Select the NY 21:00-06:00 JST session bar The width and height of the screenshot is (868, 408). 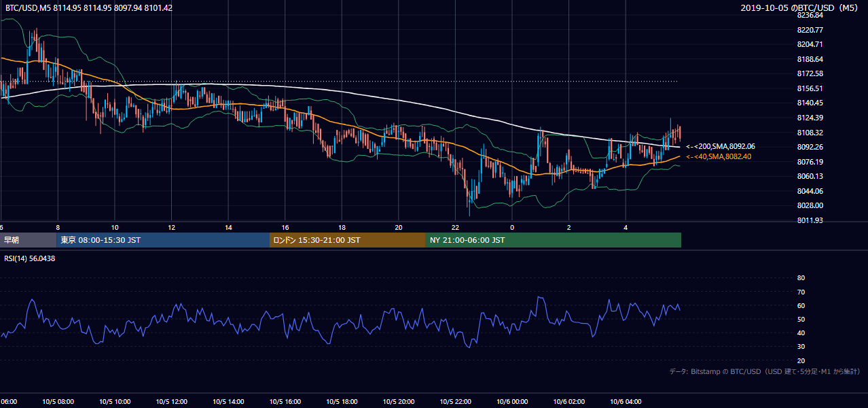point(554,240)
